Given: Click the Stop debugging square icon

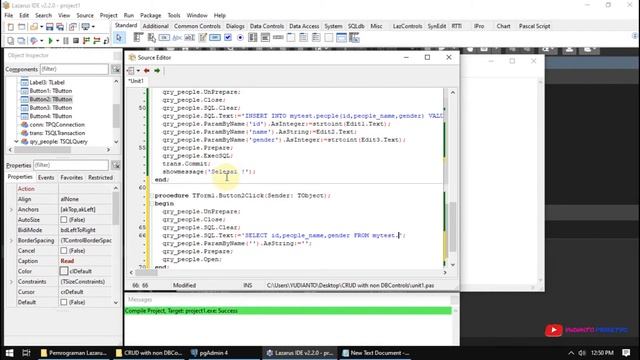Looking at the screenshot, I should click(x=76, y=41).
